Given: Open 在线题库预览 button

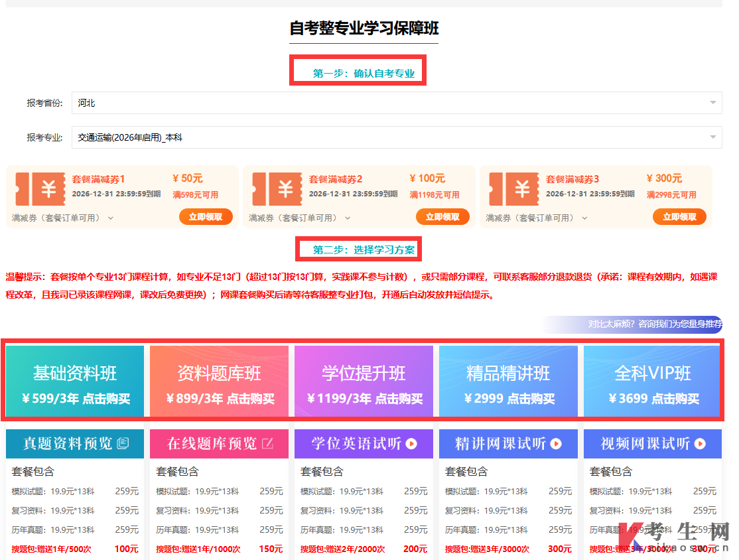Looking at the screenshot, I should pyautogui.click(x=219, y=444).
